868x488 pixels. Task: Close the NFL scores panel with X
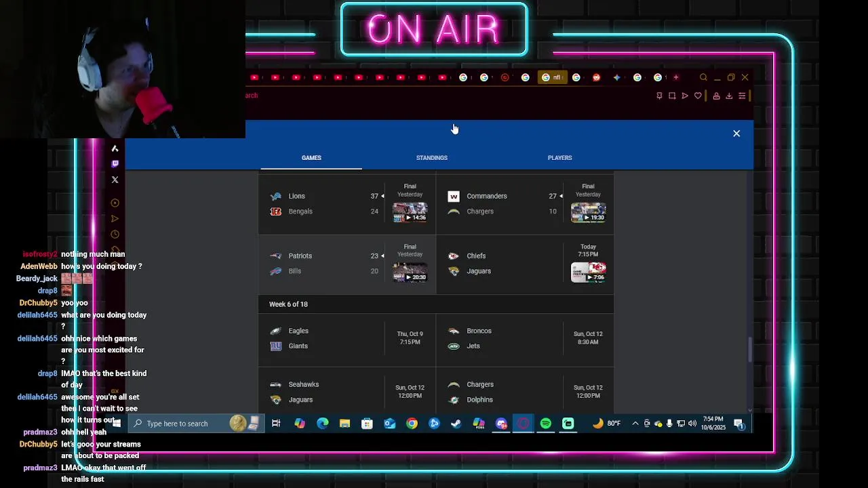coord(736,134)
